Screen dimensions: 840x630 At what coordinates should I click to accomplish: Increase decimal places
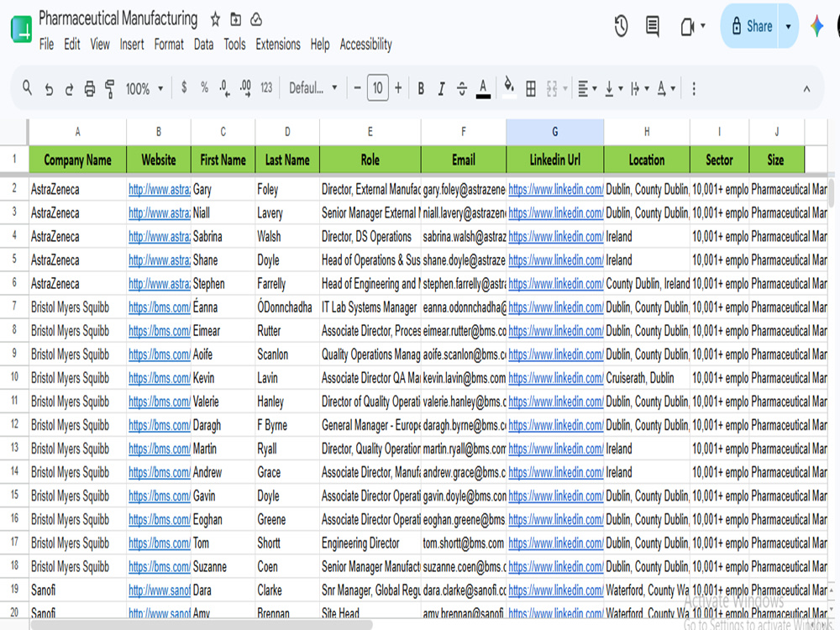tap(245, 88)
